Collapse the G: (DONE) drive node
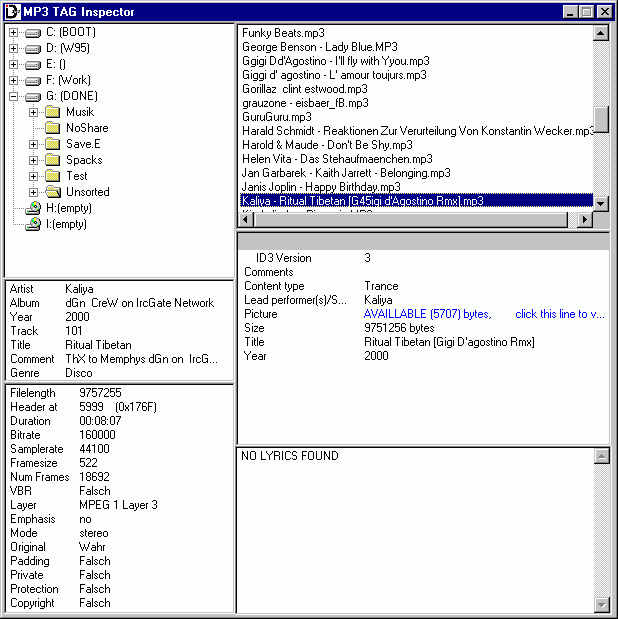The height and width of the screenshot is (619, 618). [13, 97]
